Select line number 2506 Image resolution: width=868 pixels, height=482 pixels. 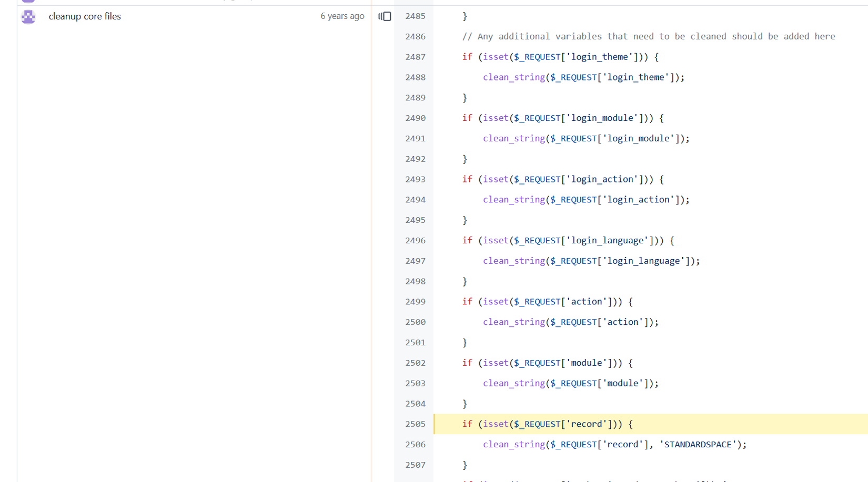click(415, 445)
